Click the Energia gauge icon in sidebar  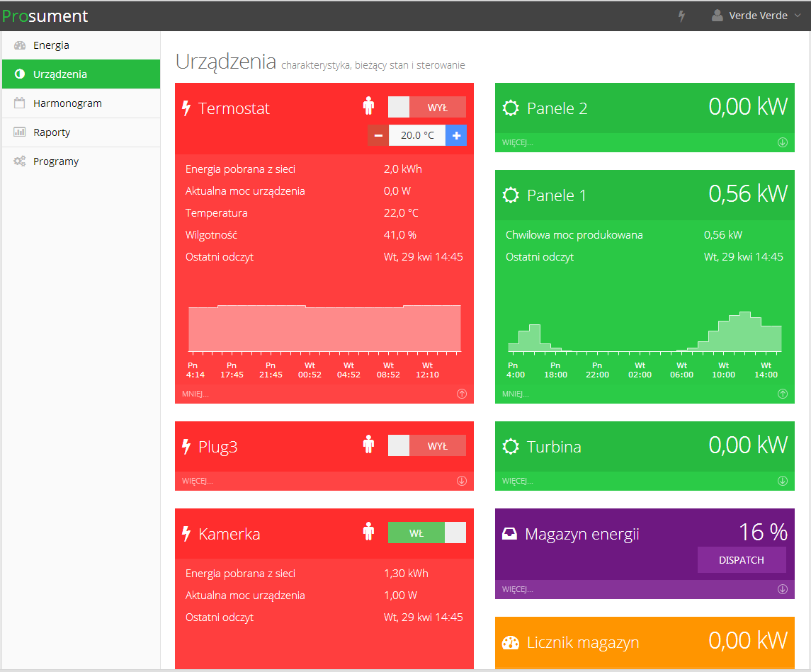point(20,45)
